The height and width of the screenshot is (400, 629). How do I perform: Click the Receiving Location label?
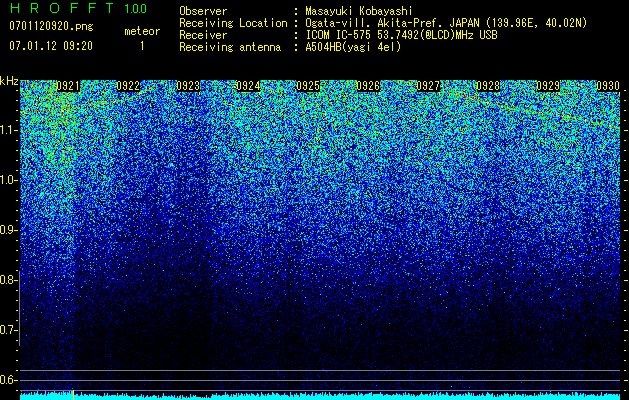point(233,23)
